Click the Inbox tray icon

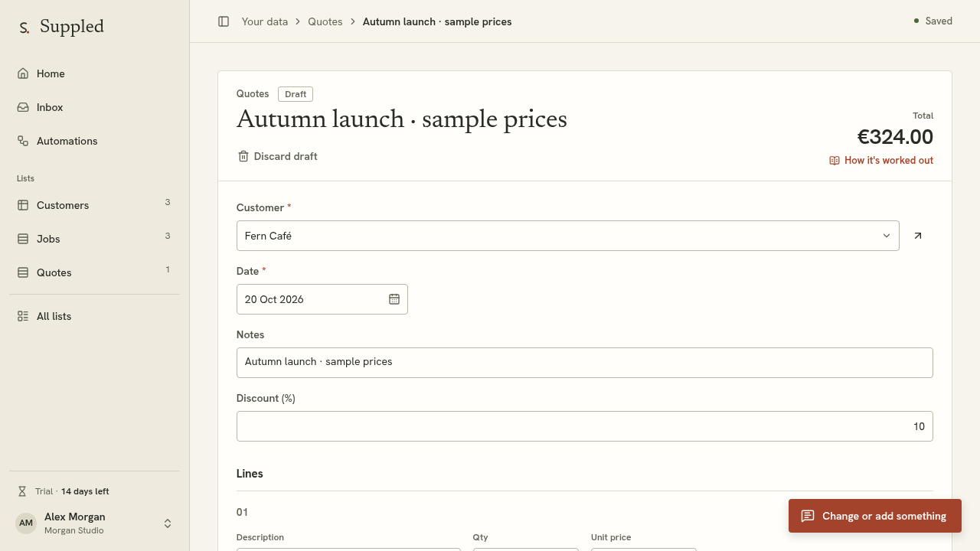coord(23,107)
